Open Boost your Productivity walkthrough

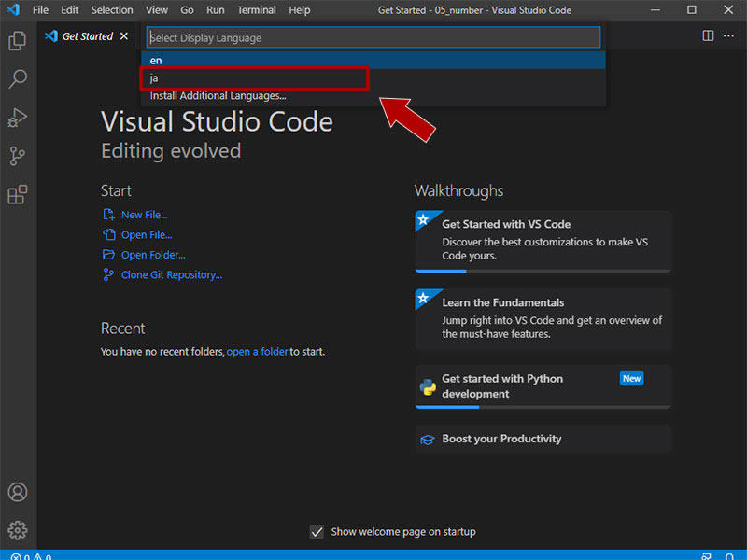point(543,439)
